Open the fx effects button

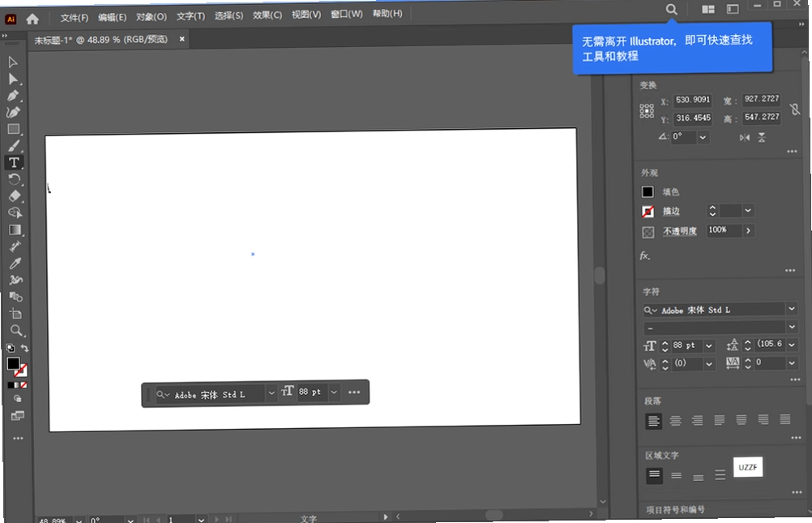[644, 255]
